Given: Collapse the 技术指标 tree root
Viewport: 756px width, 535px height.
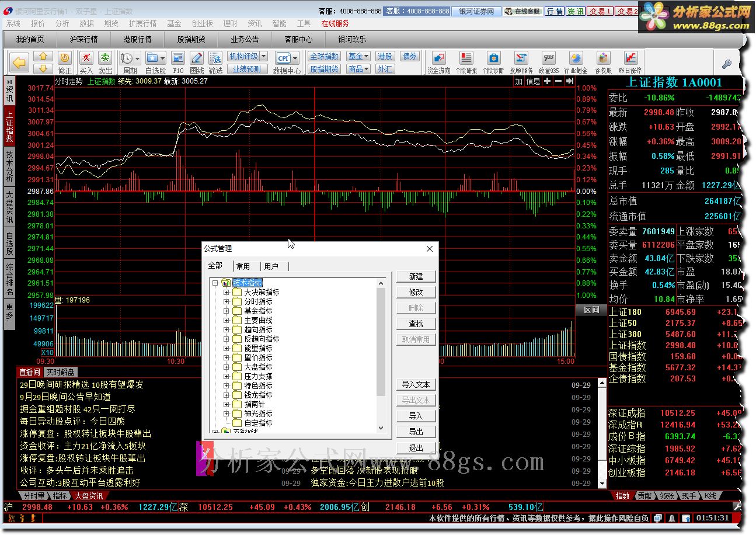Looking at the screenshot, I should [215, 283].
